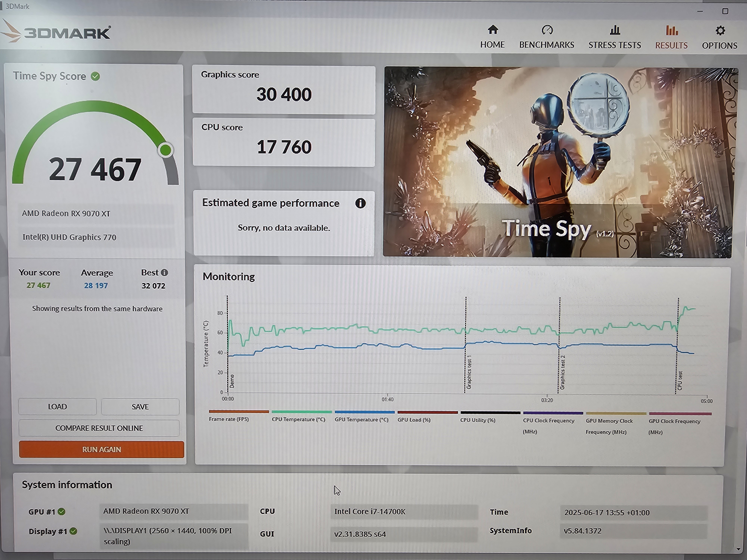Click the Benchmarks gauge icon
The image size is (747, 560).
click(547, 30)
